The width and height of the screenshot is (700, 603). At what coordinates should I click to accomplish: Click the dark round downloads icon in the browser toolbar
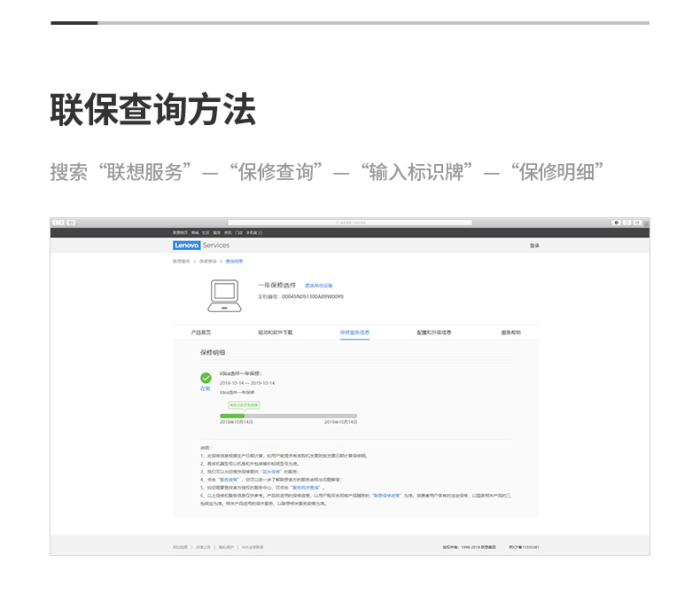pos(617,223)
